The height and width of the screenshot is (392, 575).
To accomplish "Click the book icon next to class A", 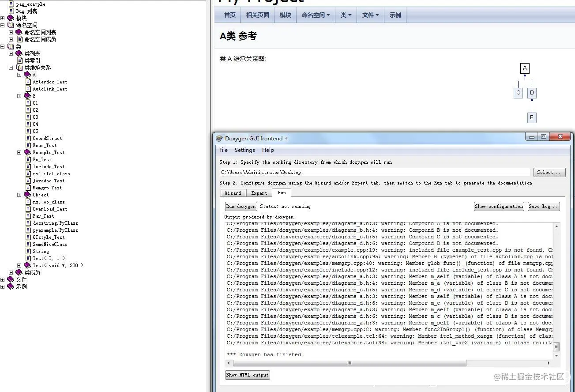I will [x=27, y=75].
